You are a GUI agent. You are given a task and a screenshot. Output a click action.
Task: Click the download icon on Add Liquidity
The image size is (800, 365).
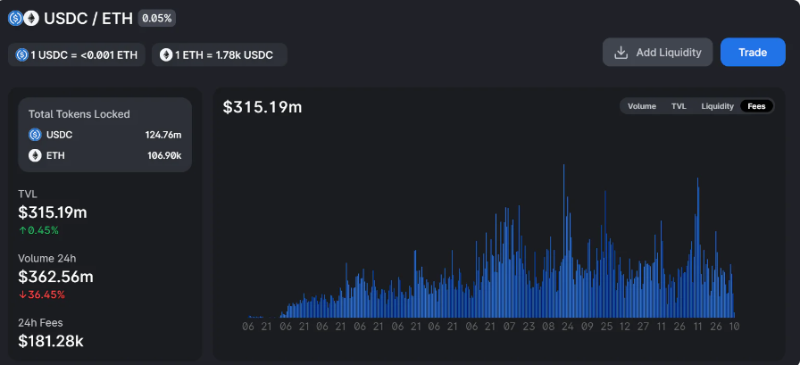click(620, 53)
